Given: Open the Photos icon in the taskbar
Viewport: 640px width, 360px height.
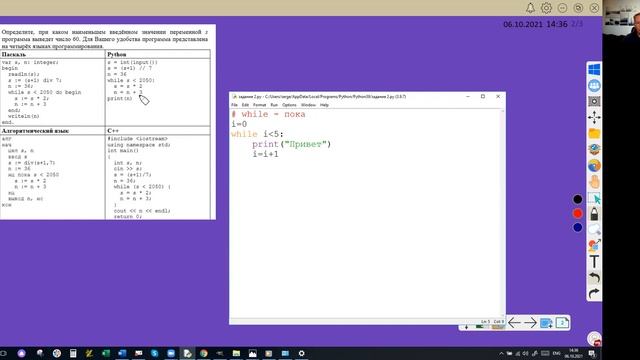Looking at the screenshot, I should 253,353.
